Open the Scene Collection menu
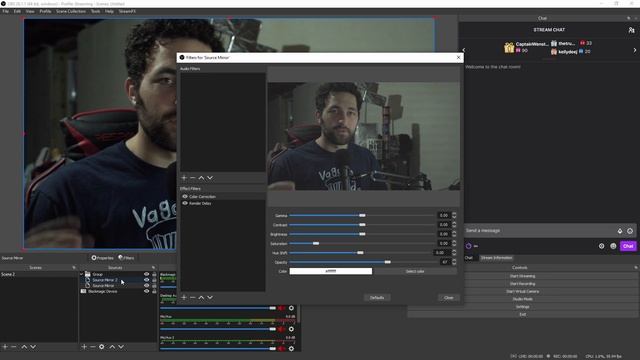Image resolution: width=640 pixels, height=360 pixels. coord(71,11)
